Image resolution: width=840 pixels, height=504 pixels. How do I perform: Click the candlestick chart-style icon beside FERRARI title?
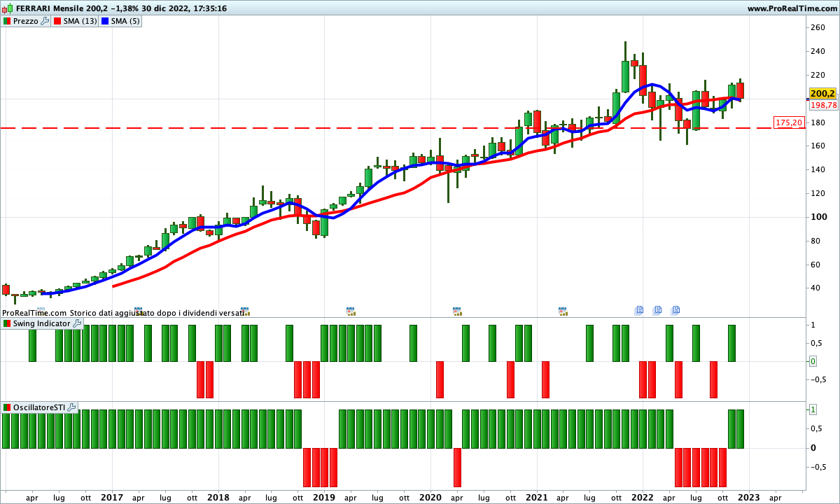[8, 8]
